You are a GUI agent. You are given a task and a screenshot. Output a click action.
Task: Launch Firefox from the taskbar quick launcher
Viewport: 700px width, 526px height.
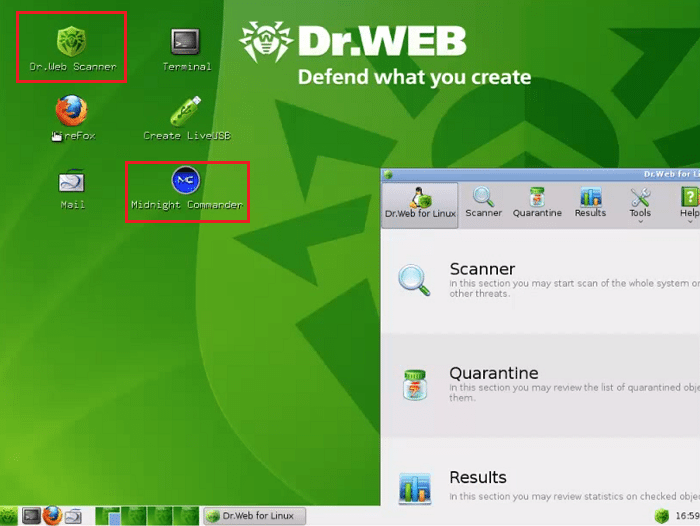pos(52,516)
